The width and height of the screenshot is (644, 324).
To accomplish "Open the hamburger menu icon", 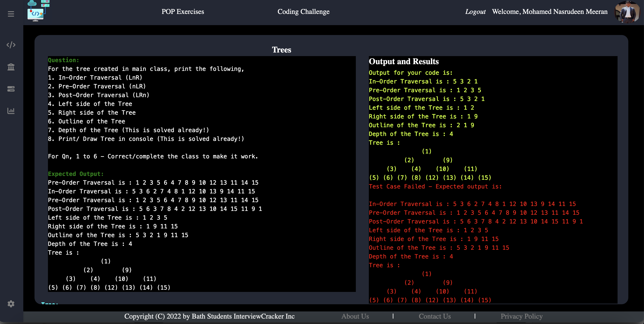I will pyautogui.click(x=11, y=14).
